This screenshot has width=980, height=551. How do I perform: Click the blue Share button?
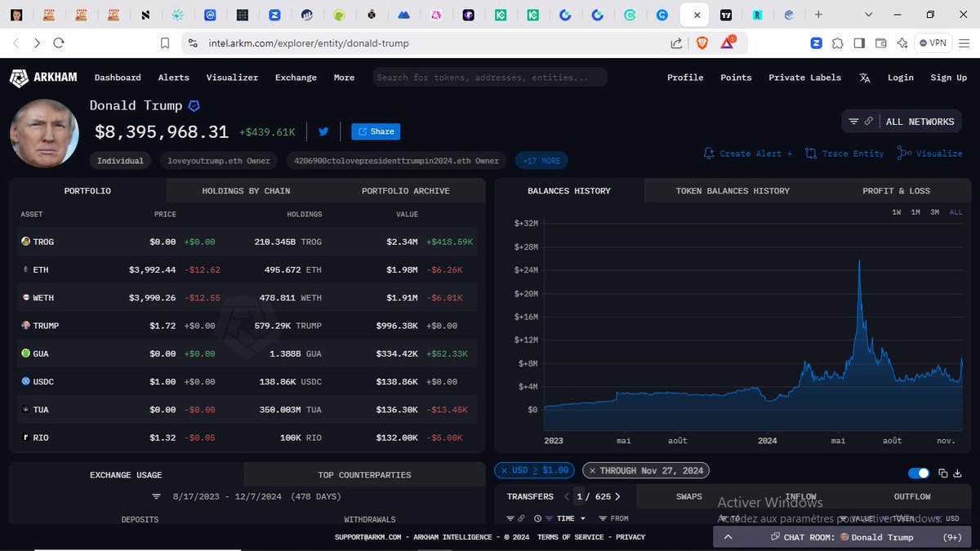click(x=376, y=131)
